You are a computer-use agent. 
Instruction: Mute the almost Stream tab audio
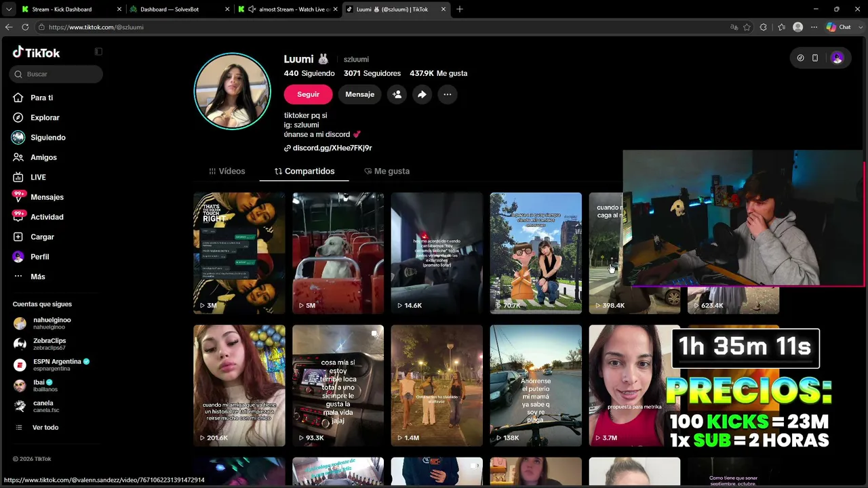tap(252, 9)
